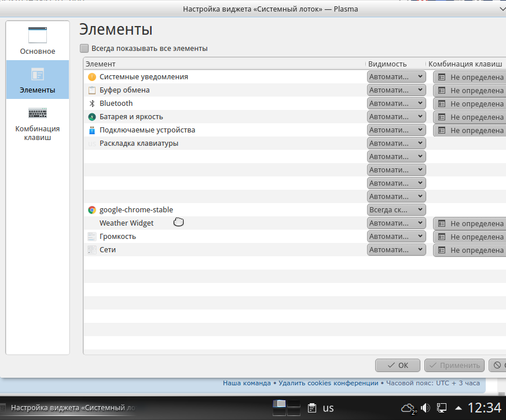The width and height of the screenshot is (506, 420).
Task: Click the Подключаемые устройства USB icon
Action: pyautogui.click(x=92, y=130)
